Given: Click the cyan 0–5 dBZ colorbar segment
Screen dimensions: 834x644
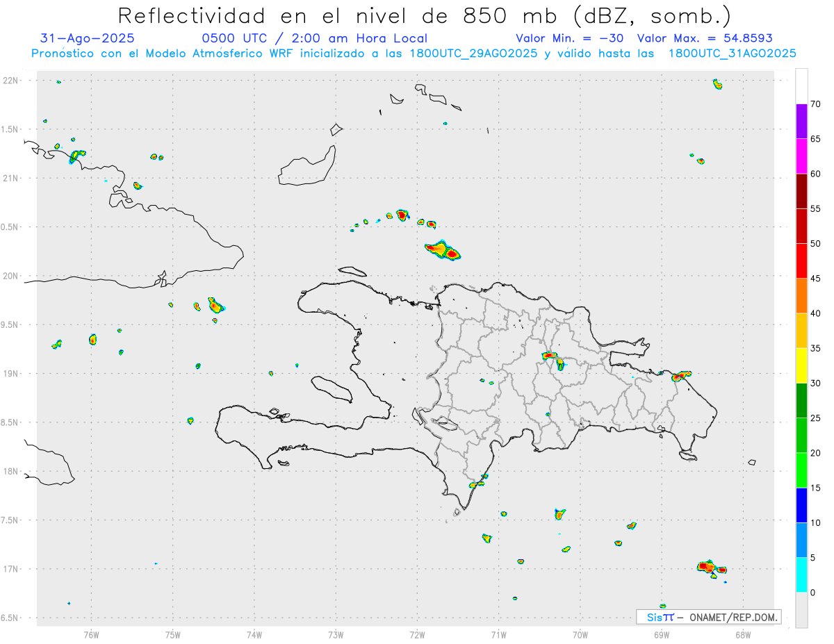Looking at the screenshot, I should click(x=801, y=575).
